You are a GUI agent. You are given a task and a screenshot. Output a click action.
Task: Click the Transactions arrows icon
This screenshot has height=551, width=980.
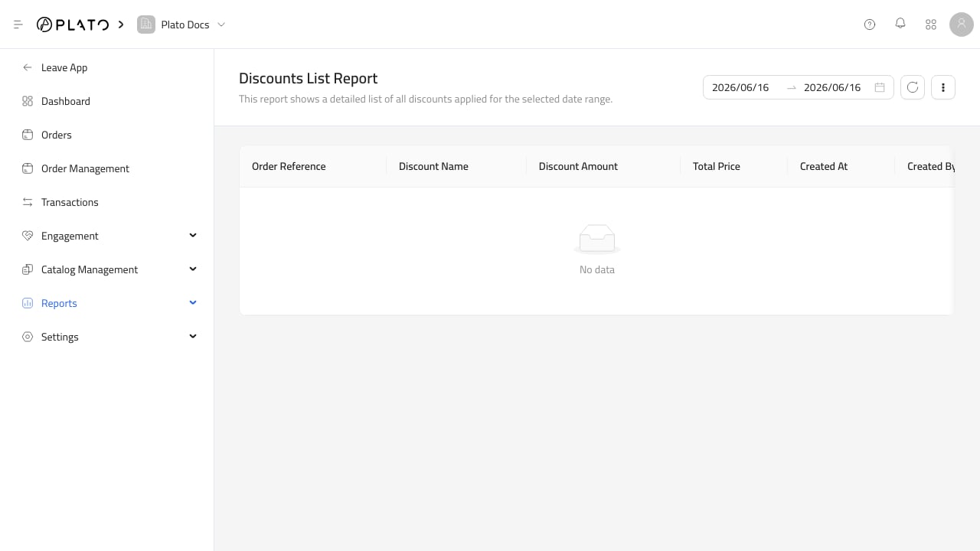tap(28, 202)
